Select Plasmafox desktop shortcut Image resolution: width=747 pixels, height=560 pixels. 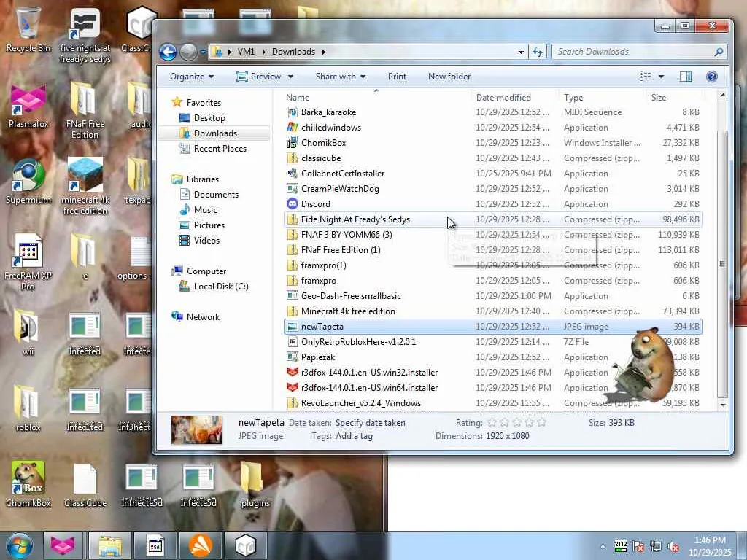coord(28,106)
